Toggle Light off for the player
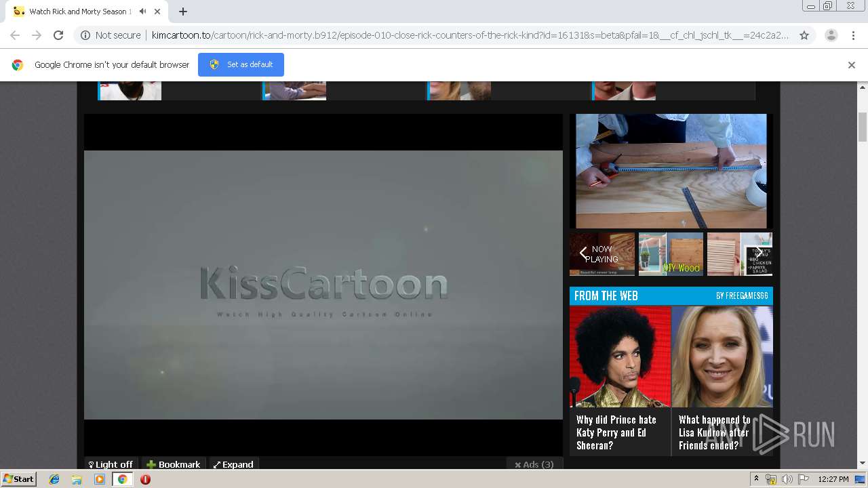The height and width of the screenshot is (488, 868). [x=111, y=464]
